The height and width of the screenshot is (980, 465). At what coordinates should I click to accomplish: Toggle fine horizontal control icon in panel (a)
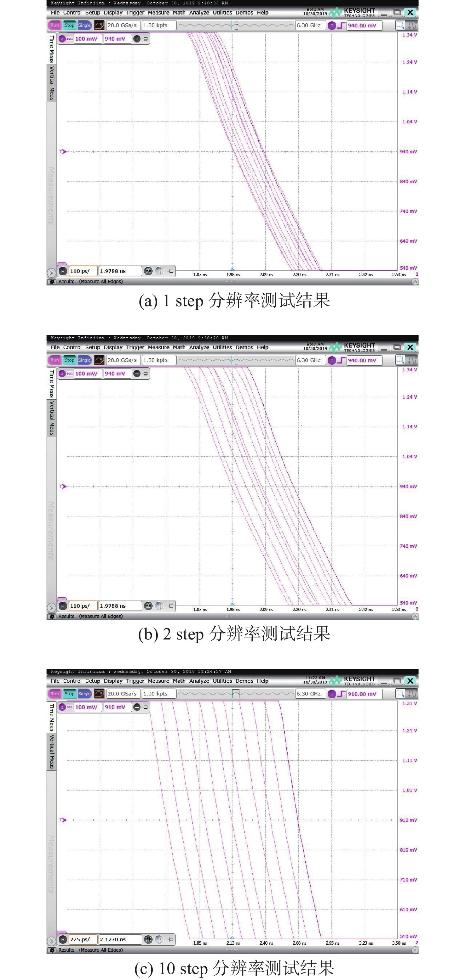click(x=159, y=271)
